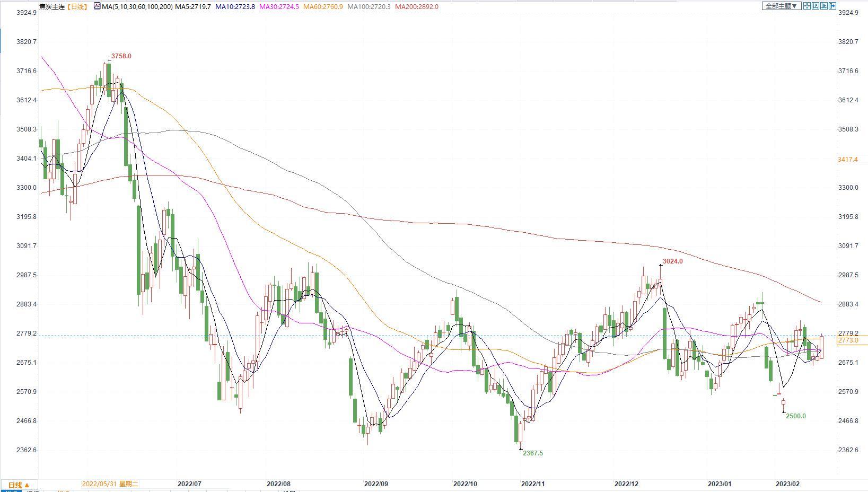Click the red MA200:2892.0 legend
The height and width of the screenshot is (492, 868).
[417, 7]
